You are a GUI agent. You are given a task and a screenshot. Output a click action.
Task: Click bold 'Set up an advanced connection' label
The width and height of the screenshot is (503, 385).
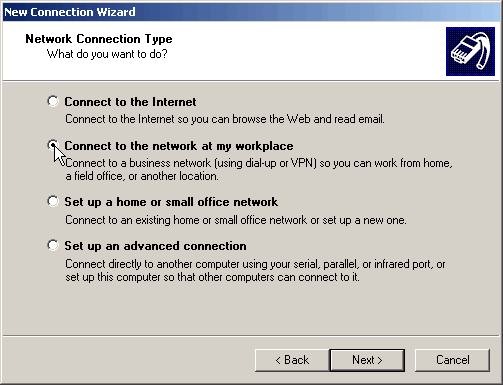coord(155,246)
